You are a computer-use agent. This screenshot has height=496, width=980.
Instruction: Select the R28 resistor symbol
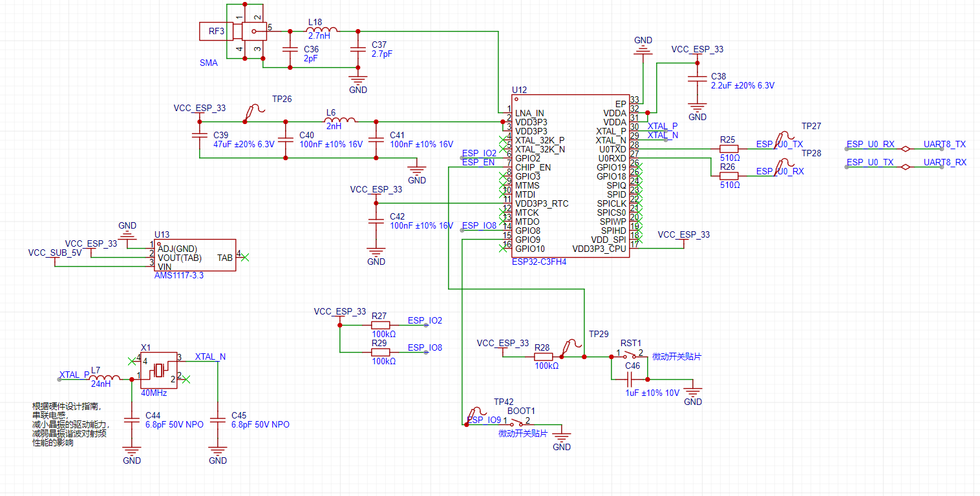click(x=543, y=356)
